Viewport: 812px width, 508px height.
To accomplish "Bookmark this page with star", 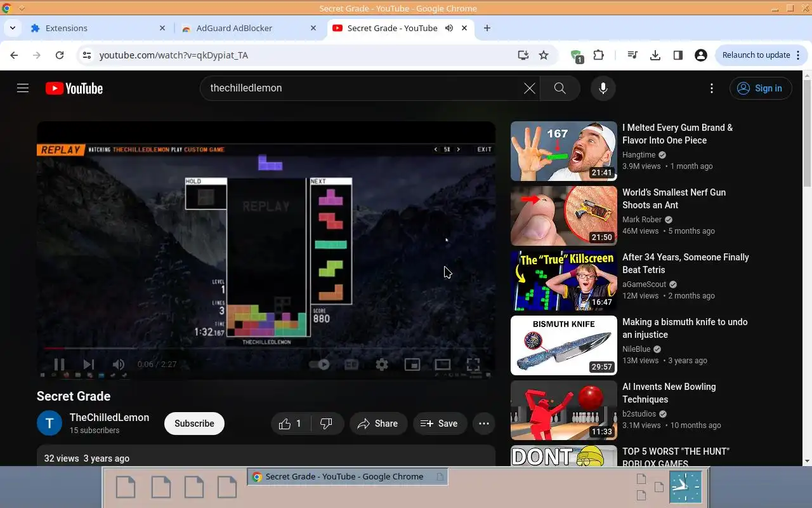I will coord(544,55).
